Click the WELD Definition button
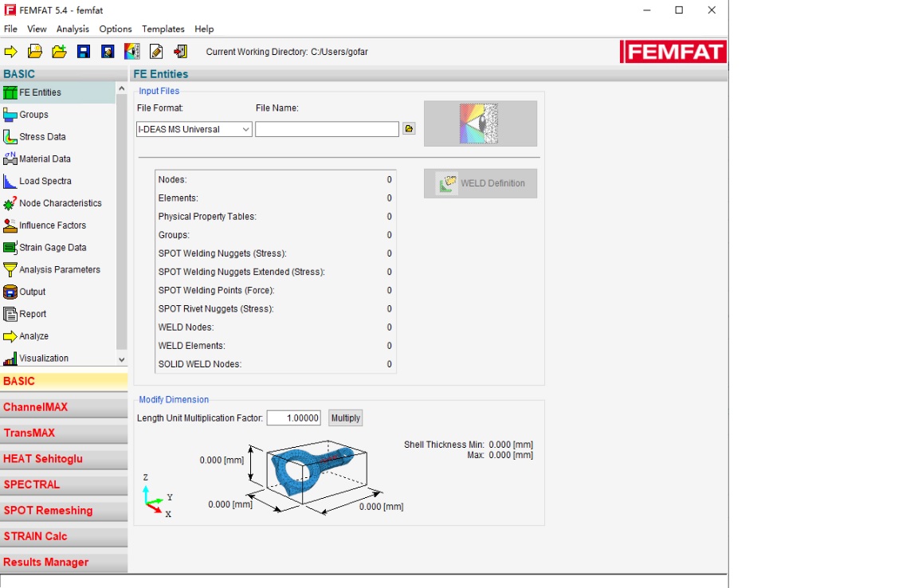918x588 pixels. click(481, 183)
